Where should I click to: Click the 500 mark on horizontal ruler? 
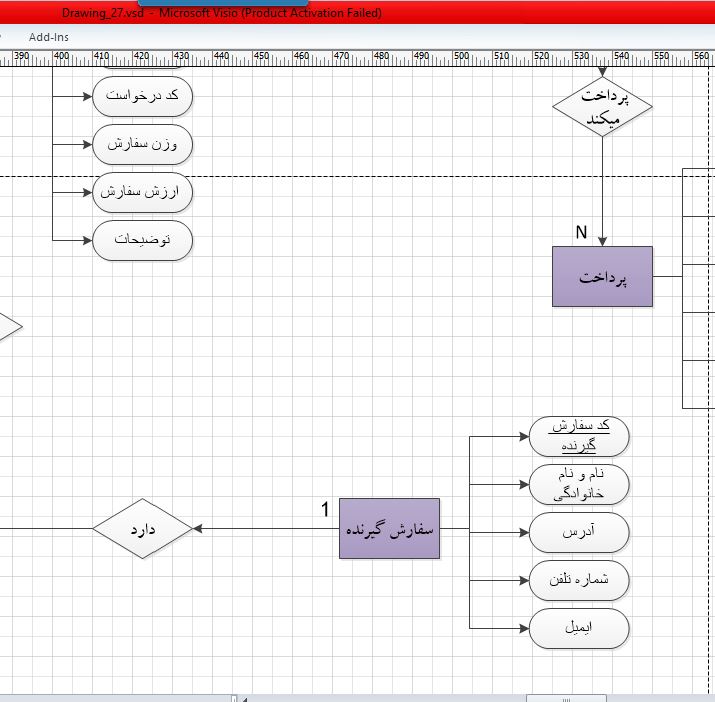[x=461, y=56]
